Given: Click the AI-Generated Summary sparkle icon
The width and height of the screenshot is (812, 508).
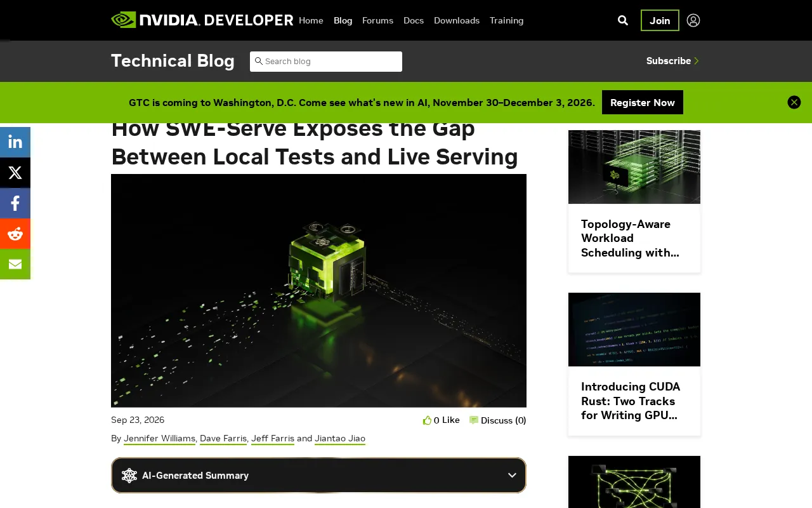Looking at the screenshot, I should pos(129,476).
